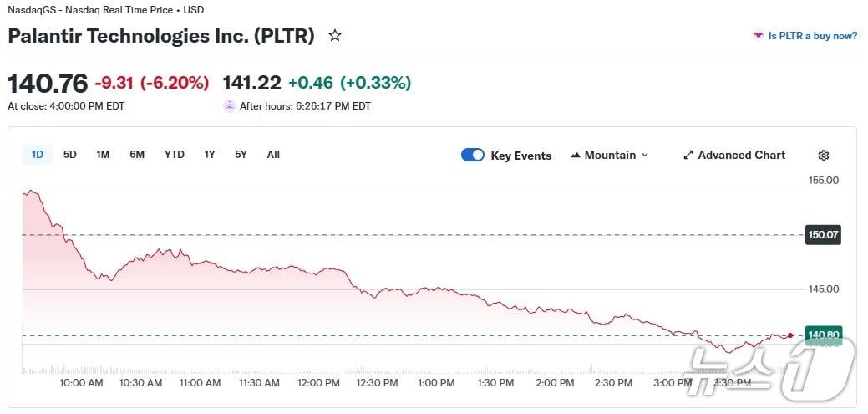Click the Advanced Chart expand arrows icon
The height and width of the screenshot is (414, 868).
(x=688, y=156)
